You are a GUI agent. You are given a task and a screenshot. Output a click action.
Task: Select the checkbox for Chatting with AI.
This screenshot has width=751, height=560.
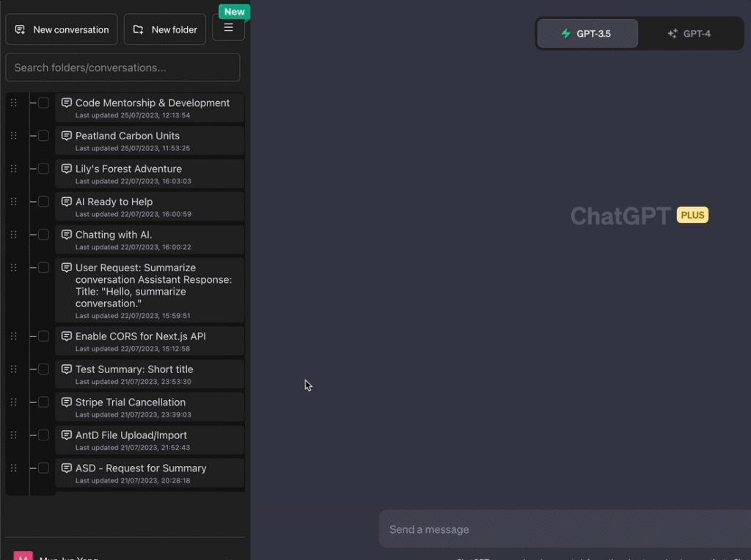pos(43,235)
